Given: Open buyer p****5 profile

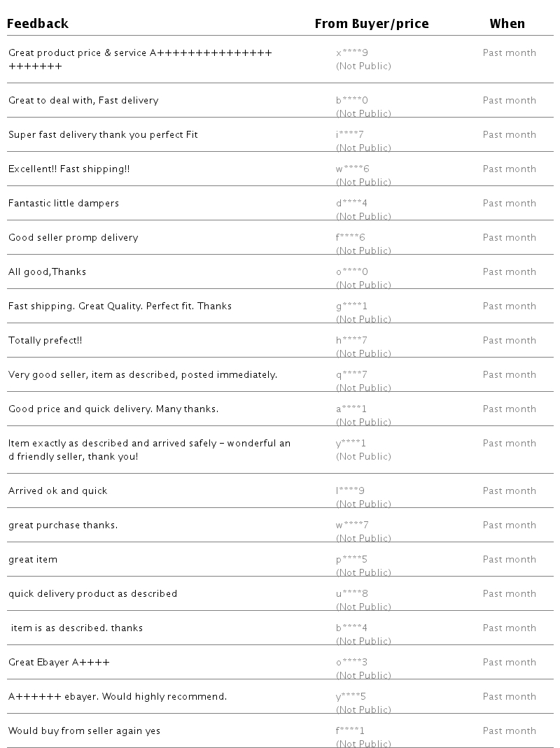Looking at the screenshot, I should click(351, 559).
